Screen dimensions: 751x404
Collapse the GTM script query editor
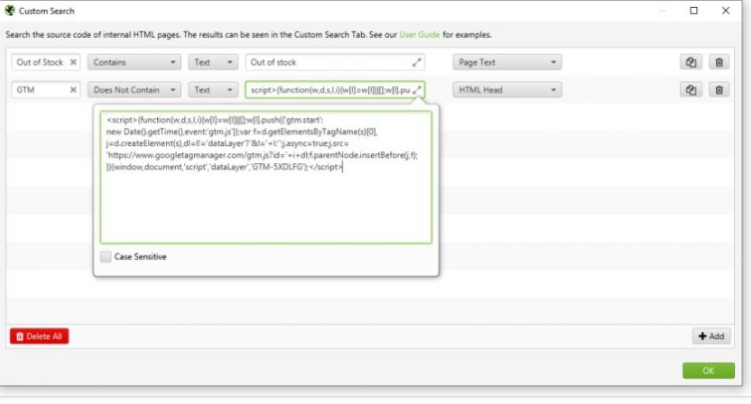tap(417, 90)
